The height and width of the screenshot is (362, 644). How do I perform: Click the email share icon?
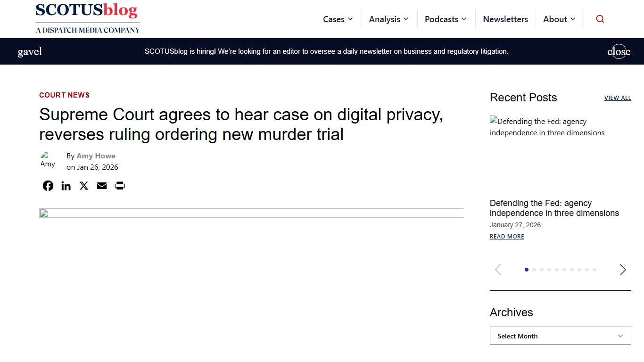[x=101, y=185]
